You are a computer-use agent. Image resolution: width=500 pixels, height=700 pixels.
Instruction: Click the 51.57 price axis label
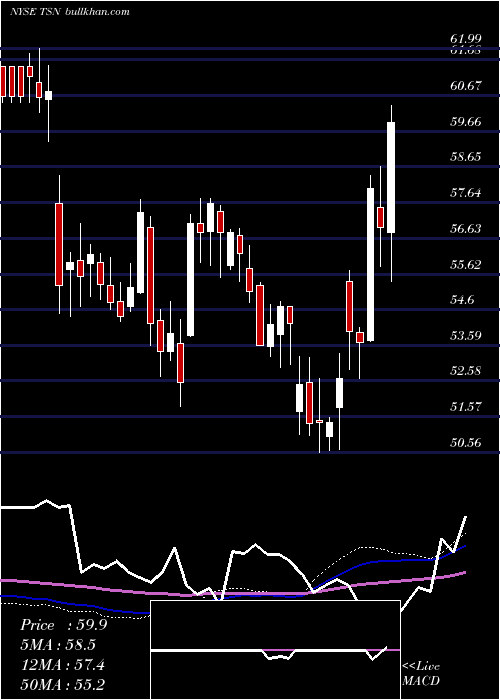465,407
